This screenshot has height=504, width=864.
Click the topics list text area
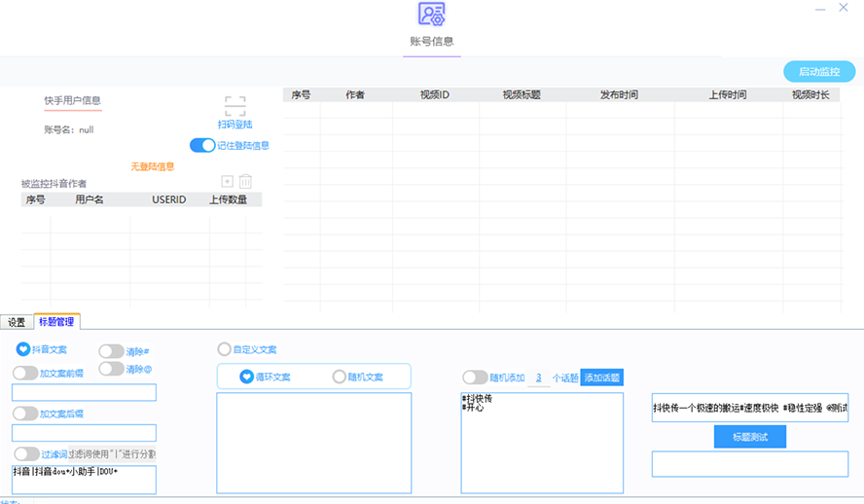pyautogui.click(x=542, y=443)
